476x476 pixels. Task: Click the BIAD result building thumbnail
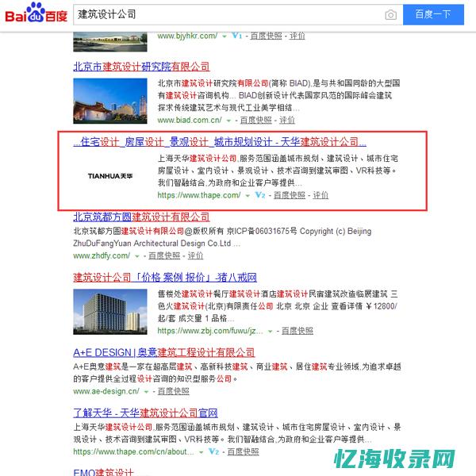[110, 101]
